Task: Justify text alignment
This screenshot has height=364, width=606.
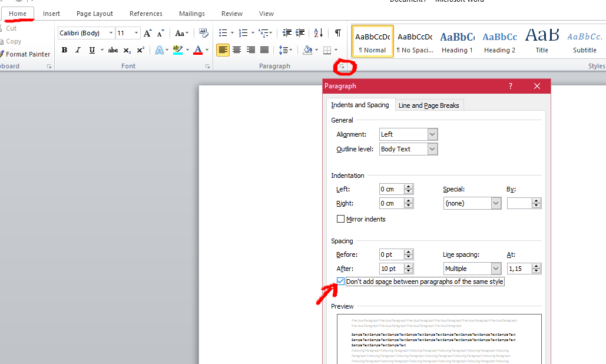Action: 264,50
